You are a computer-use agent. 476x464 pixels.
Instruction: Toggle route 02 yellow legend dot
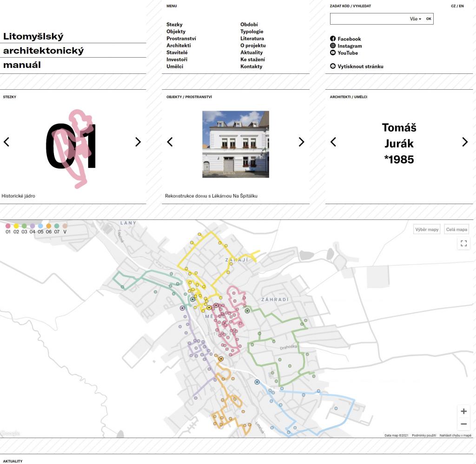pyautogui.click(x=16, y=226)
